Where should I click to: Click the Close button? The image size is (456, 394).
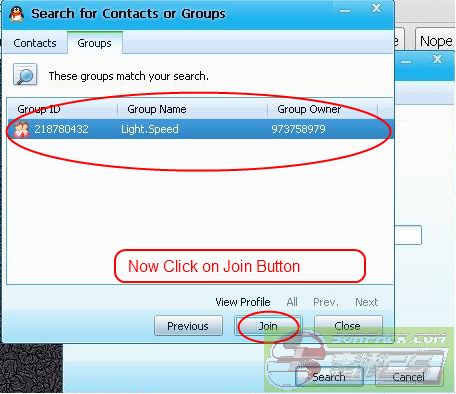(x=348, y=326)
